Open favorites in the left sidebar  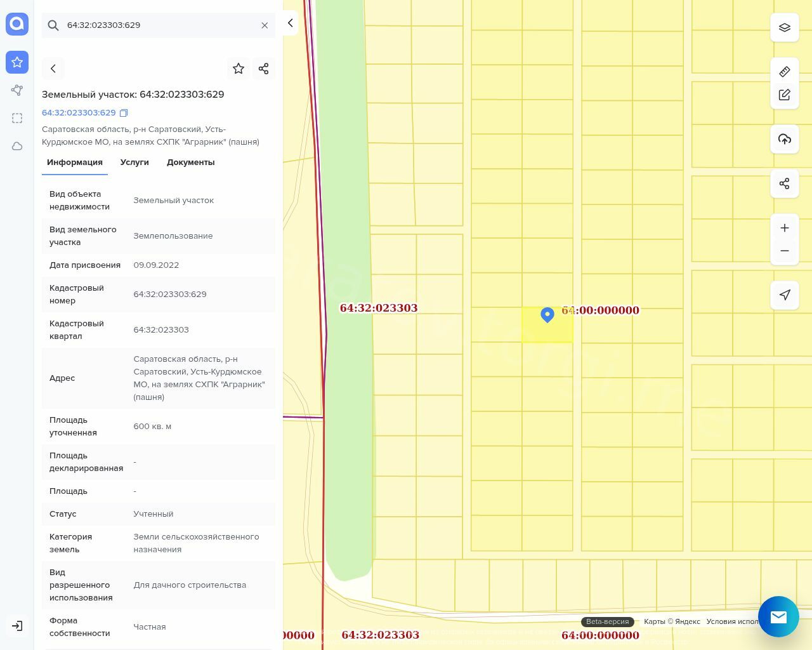point(17,62)
